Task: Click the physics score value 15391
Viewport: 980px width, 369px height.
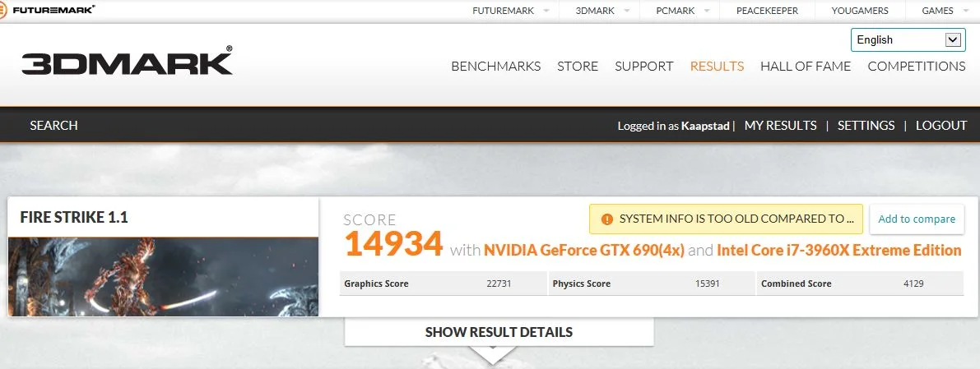Action: [708, 284]
